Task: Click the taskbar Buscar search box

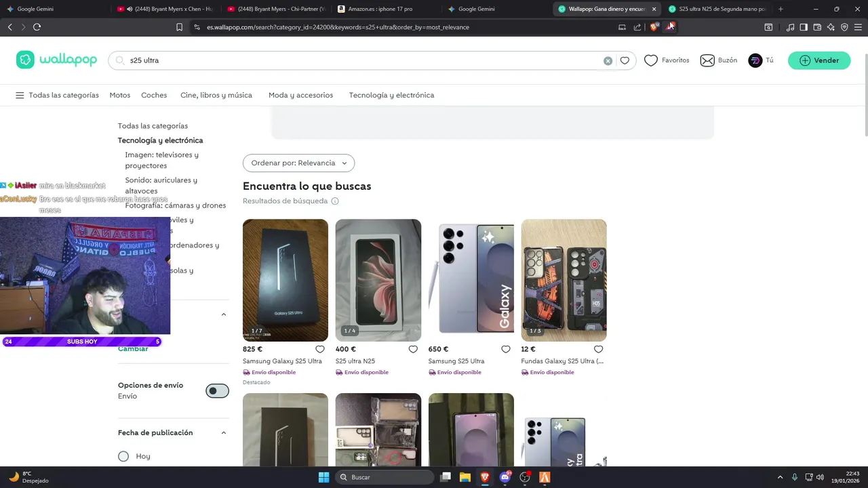Action: click(x=384, y=477)
